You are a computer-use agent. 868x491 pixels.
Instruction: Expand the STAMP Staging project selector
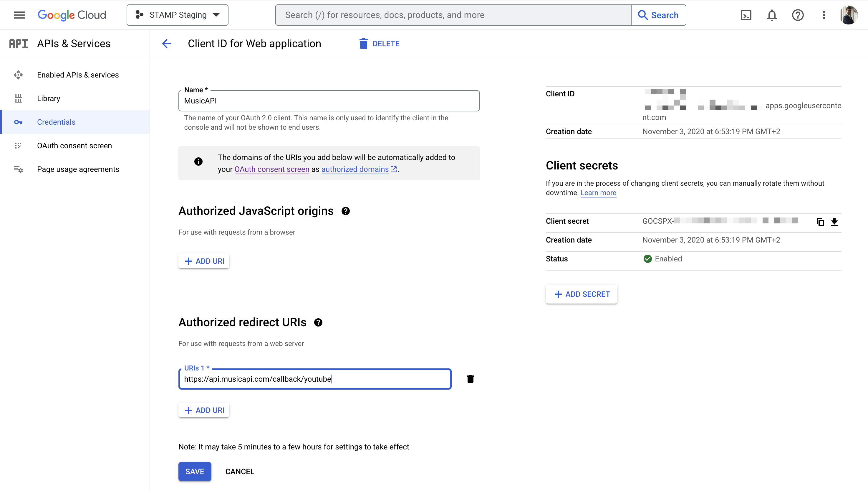(x=178, y=15)
